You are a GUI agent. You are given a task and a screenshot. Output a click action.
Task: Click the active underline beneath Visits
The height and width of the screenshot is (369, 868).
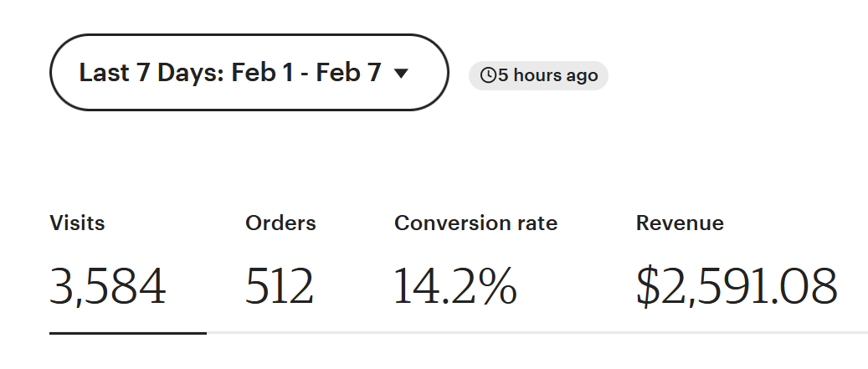tap(128, 333)
